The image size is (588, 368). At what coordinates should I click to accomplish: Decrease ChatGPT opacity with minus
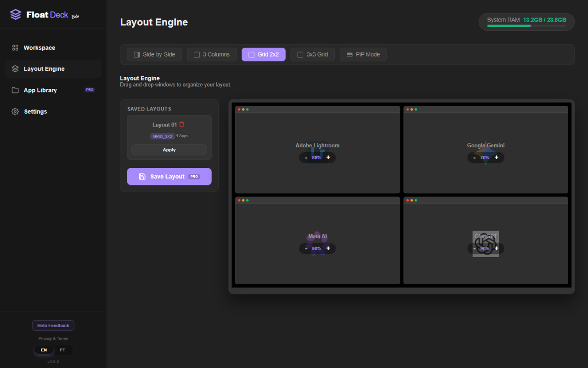click(475, 249)
